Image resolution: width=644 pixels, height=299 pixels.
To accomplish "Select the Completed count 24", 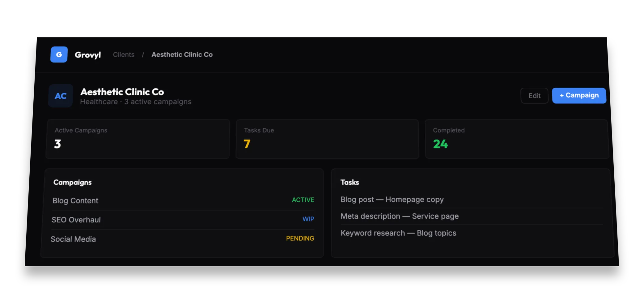I will coord(440,144).
